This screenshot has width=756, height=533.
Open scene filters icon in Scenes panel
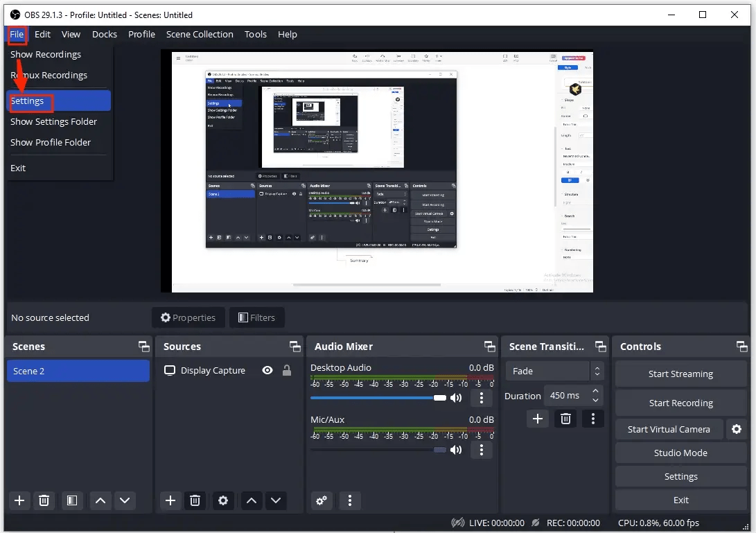(x=72, y=500)
